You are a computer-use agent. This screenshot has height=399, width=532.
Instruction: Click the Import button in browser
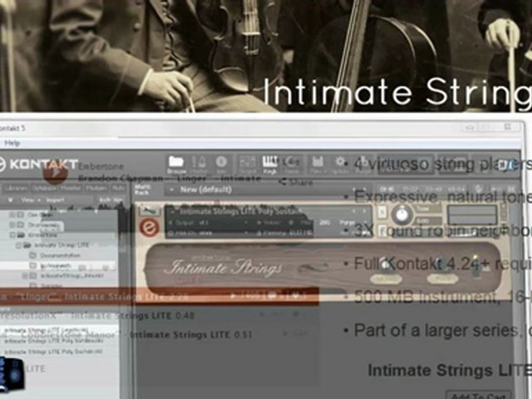tap(55, 200)
